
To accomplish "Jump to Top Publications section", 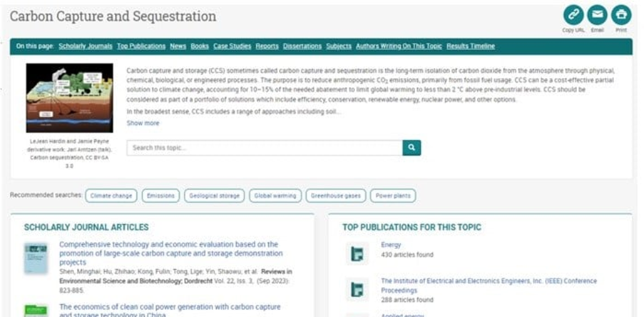I will pos(141,46).
